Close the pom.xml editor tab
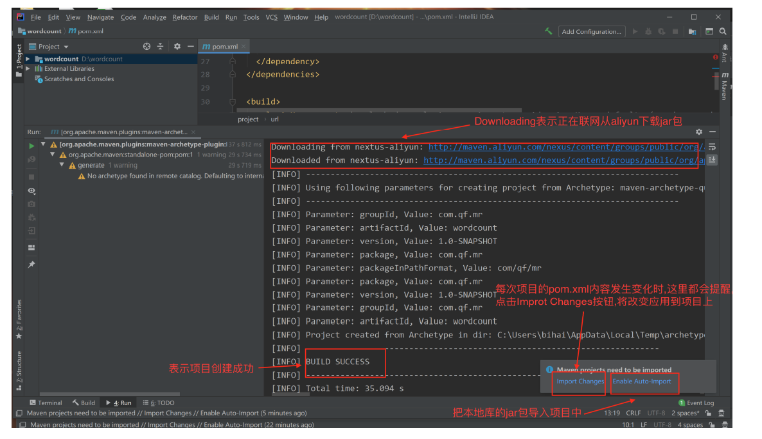 [x=243, y=46]
